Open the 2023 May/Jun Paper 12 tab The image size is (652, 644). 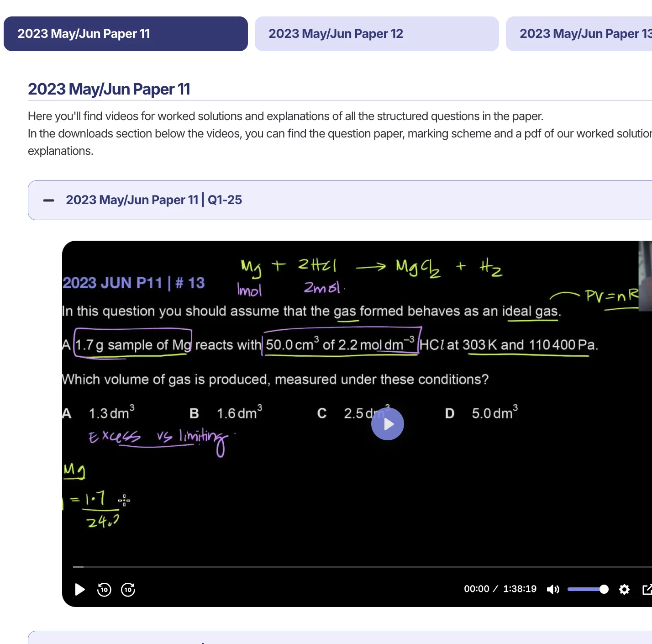click(x=377, y=34)
